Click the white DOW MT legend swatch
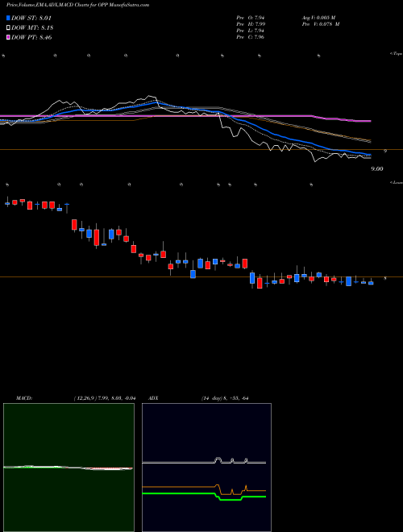403x532 pixels. [x=8, y=28]
